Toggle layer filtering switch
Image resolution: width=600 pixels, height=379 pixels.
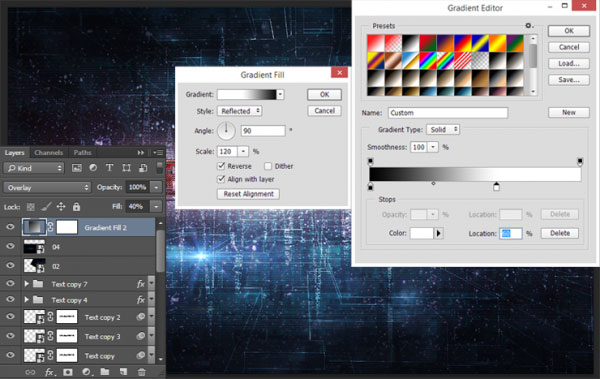click(x=160, y=167)
